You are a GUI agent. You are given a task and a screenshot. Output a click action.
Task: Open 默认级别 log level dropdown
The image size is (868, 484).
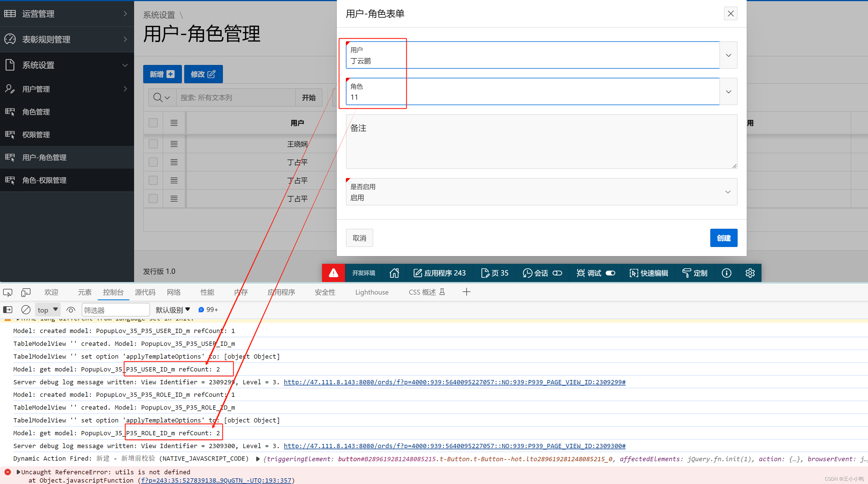(x=173, y=310)
